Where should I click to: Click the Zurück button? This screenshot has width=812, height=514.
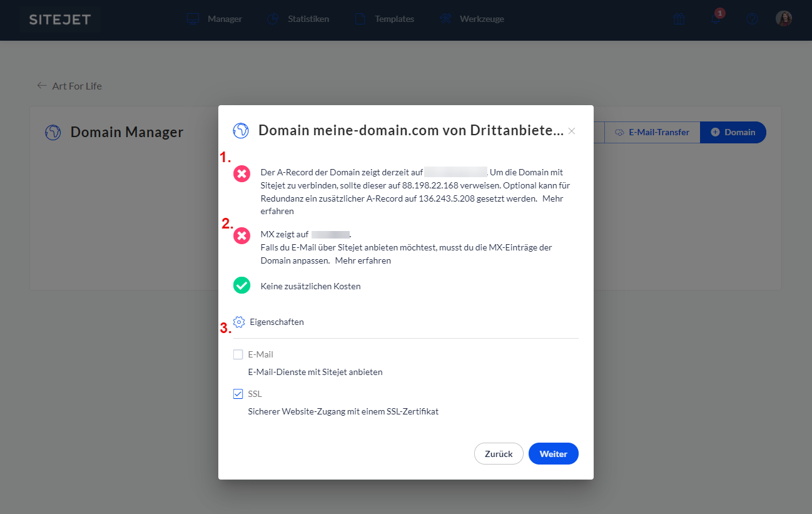click(x=499, y=454)
